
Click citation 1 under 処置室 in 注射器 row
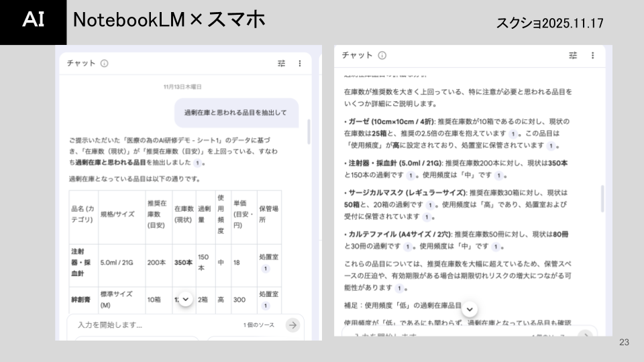(x=265, y=268)
